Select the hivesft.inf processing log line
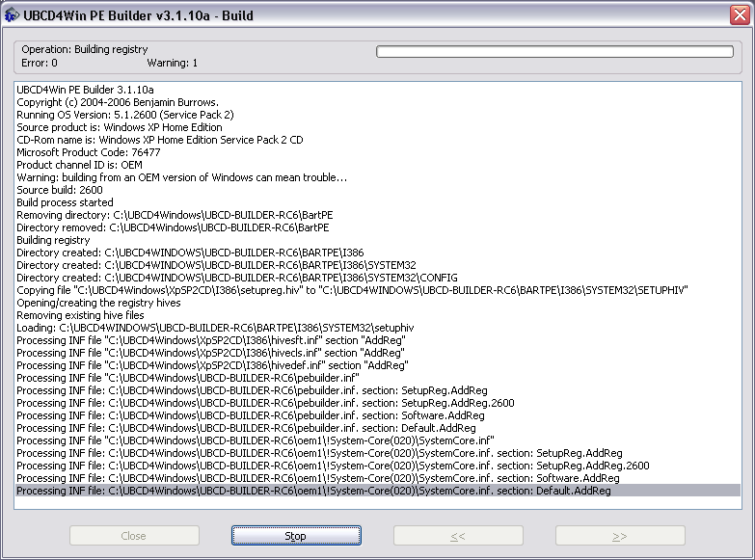This screenshot has width=755, height=560. pyautogui.click(x=211, y=340)
